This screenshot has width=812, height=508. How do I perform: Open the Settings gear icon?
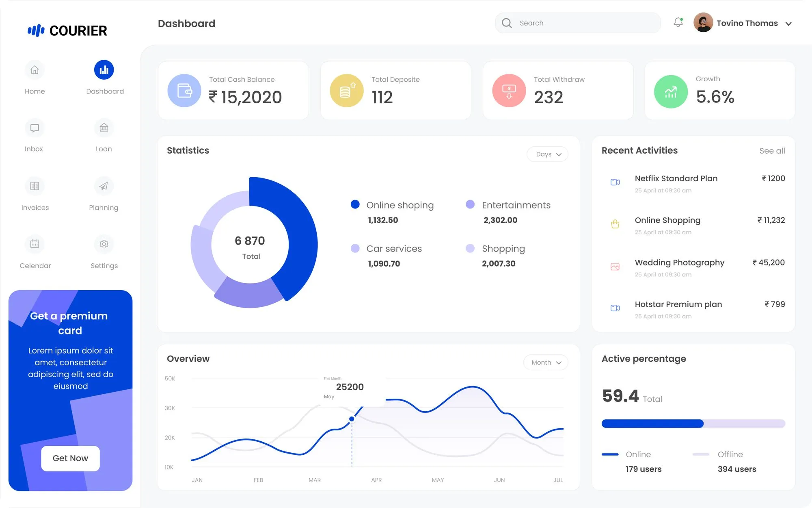tap(104, 244)
